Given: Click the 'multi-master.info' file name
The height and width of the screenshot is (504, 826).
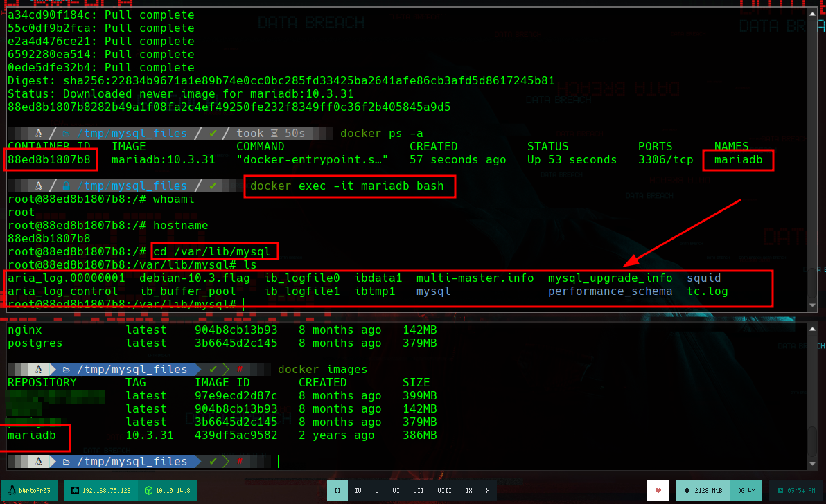Looking at the screenshot, I should 475,278.
